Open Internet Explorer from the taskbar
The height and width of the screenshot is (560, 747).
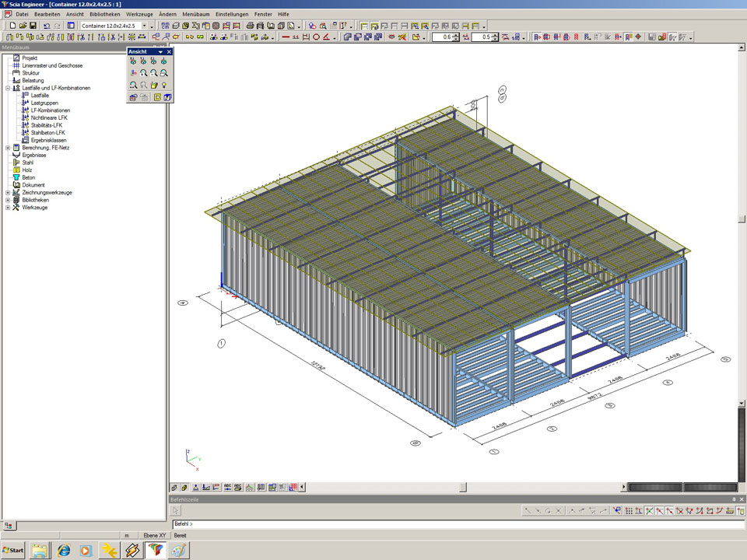pyautogui.click(x=64, y=551)
